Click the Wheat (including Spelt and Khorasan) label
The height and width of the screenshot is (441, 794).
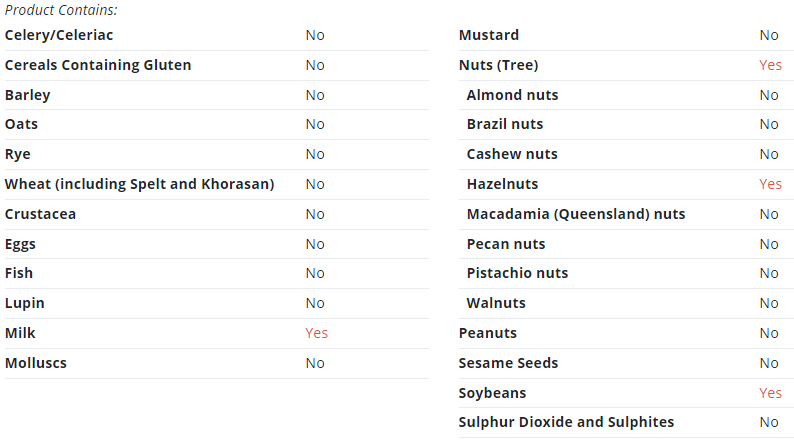139,184
